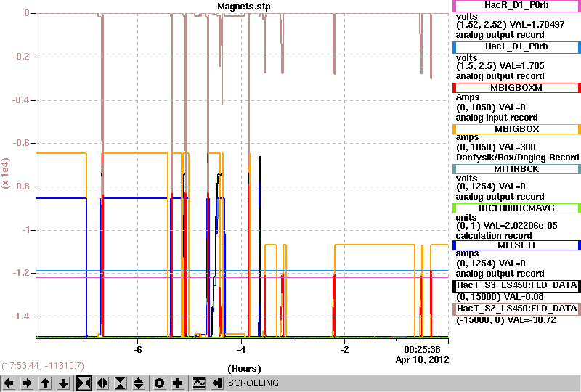Click the return-to-scrolling arrow icon
This screenshot has height=392, width=581.
pyautogui.click(x=217, y=383)
